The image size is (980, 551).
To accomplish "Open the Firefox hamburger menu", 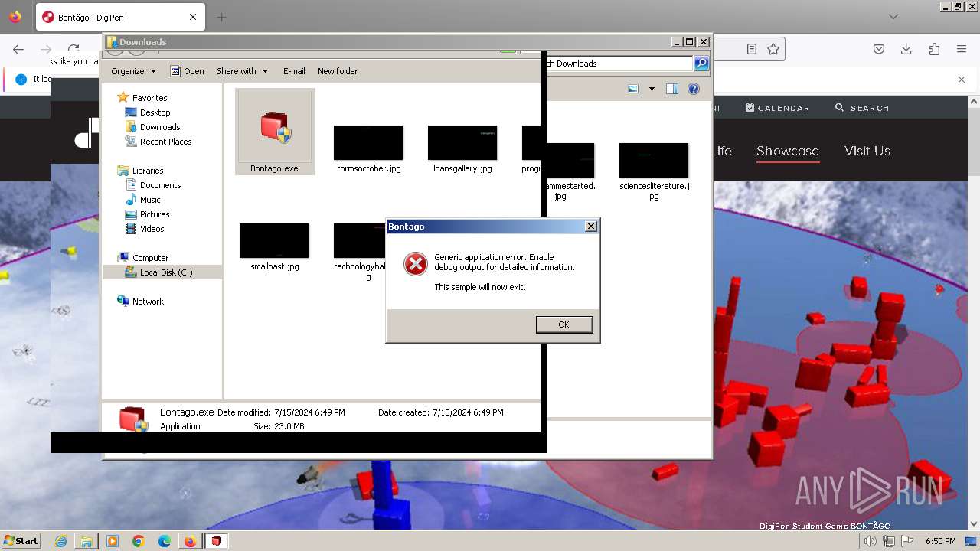I will coord(962,49).
